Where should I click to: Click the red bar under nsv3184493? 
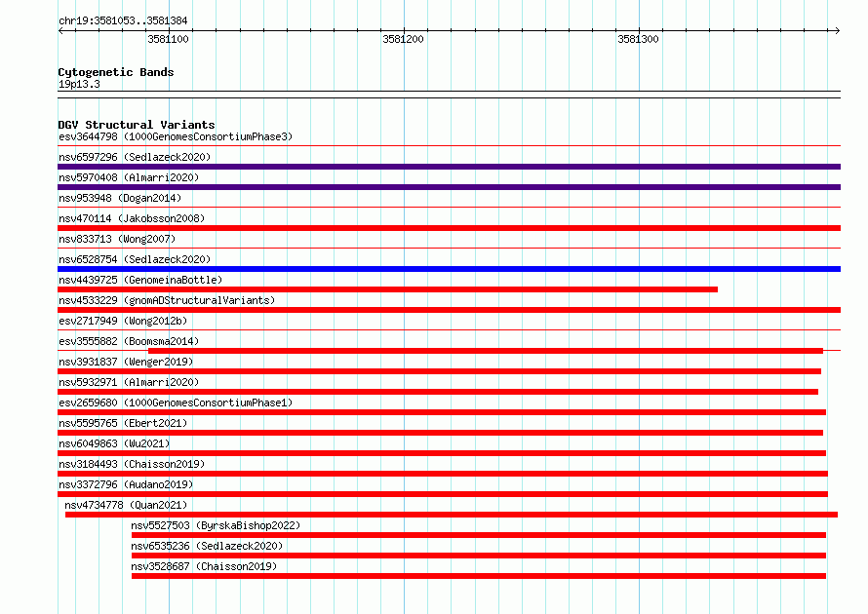443,474
